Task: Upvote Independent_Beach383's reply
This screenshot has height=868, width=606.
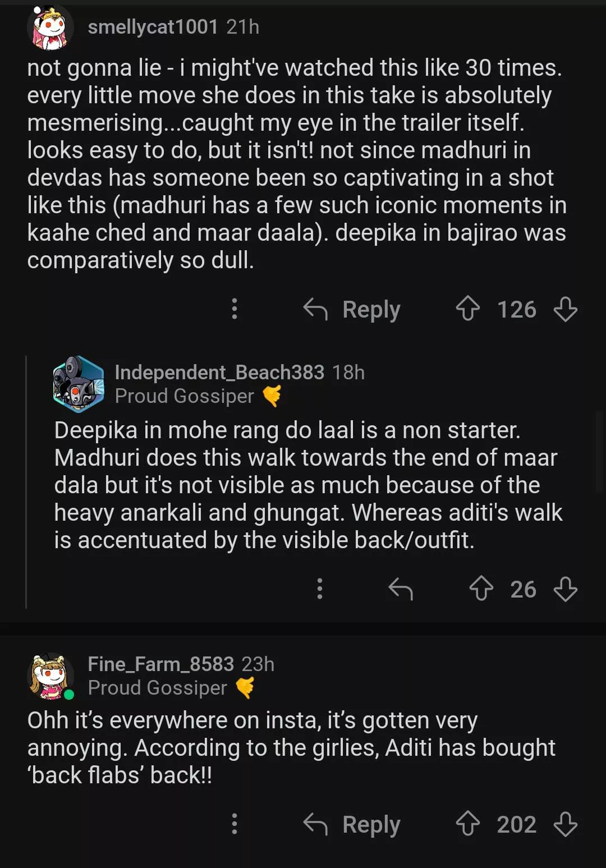Action: [481, 589]
